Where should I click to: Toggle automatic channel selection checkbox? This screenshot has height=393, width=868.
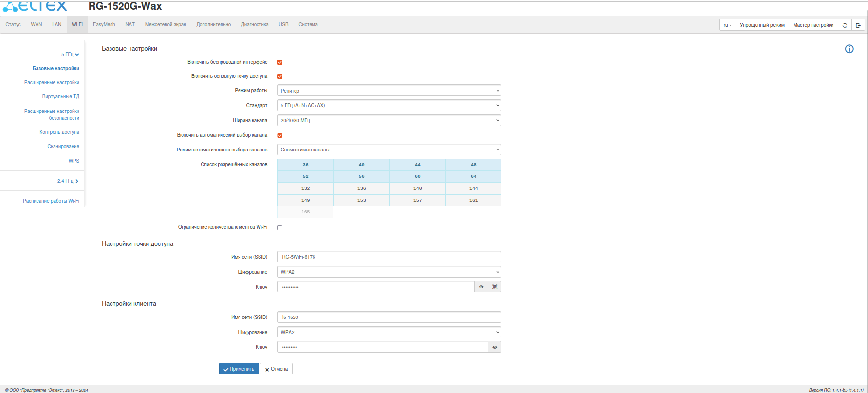click(x=280, y=135)
